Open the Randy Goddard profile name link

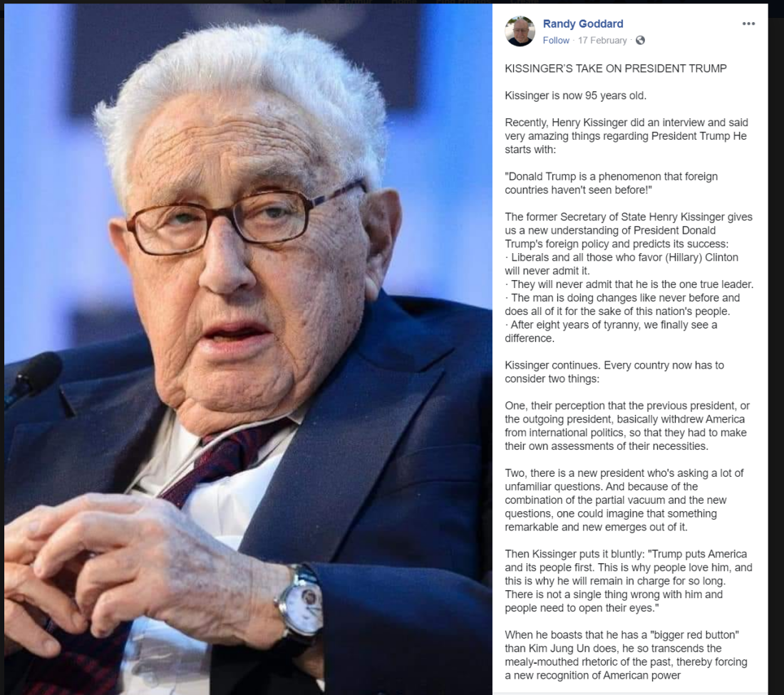tap(583, 24)
